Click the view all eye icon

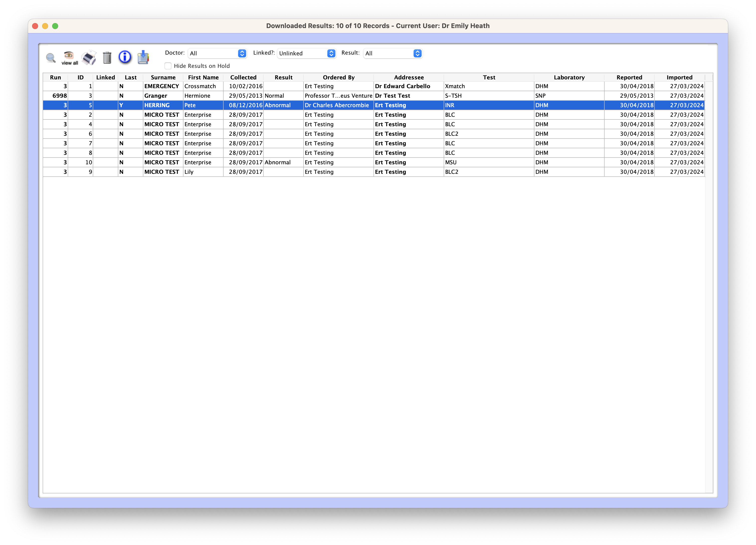pos(69,58)
